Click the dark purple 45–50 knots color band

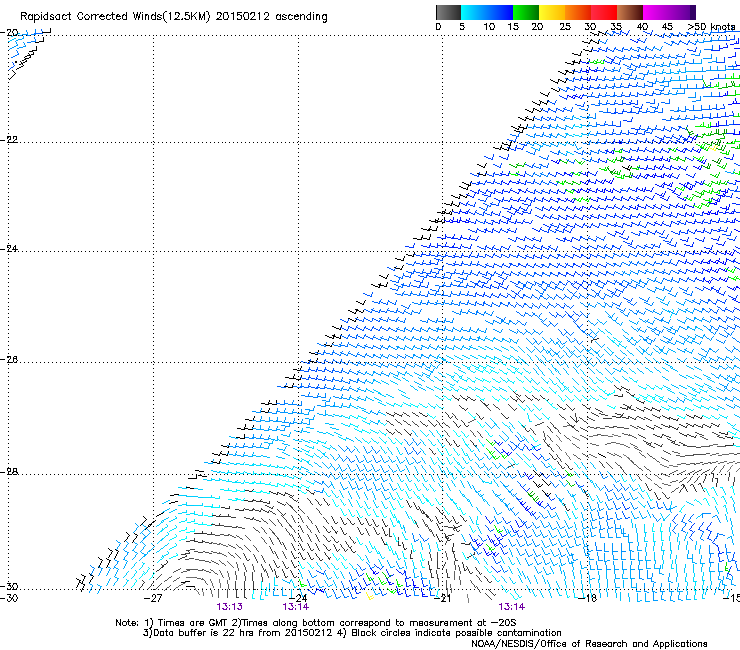pyautogui.click(x=682, y=12)
